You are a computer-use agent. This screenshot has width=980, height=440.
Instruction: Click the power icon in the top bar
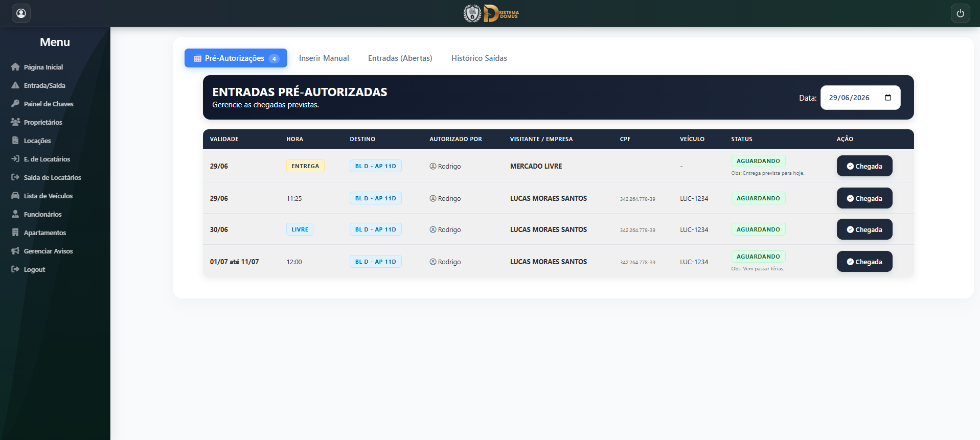point(960,13)
